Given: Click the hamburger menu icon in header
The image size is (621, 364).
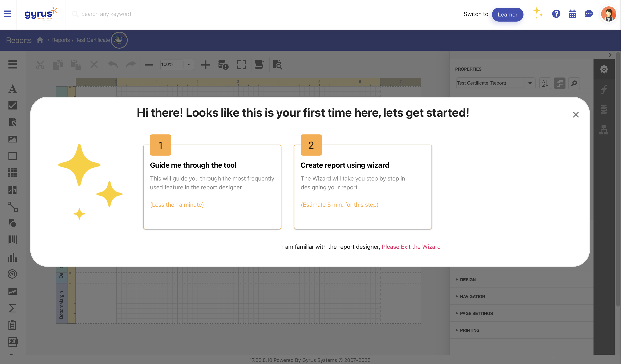Looking at the screenshot, I should click(7, 14).
